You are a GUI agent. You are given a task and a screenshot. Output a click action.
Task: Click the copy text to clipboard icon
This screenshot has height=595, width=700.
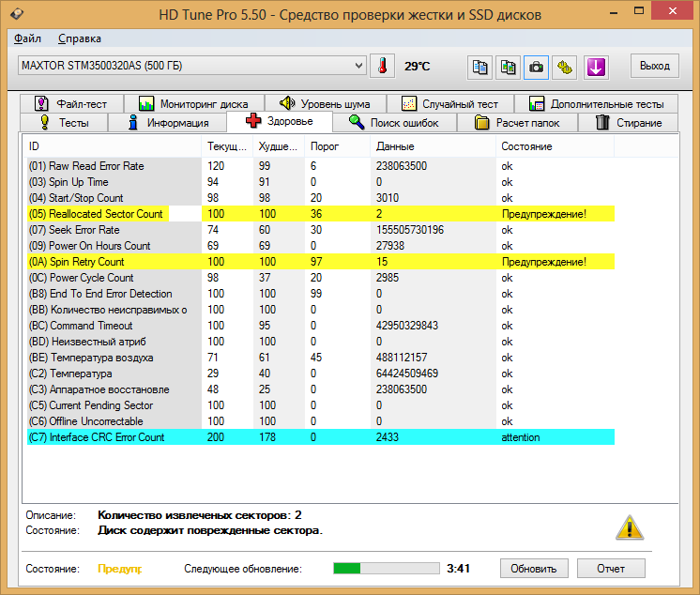coord(479,68)
